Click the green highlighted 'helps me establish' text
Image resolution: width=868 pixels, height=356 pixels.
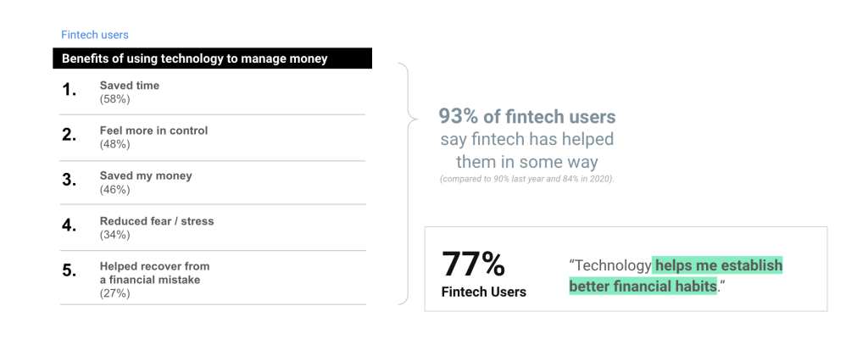tap(717, 266)
